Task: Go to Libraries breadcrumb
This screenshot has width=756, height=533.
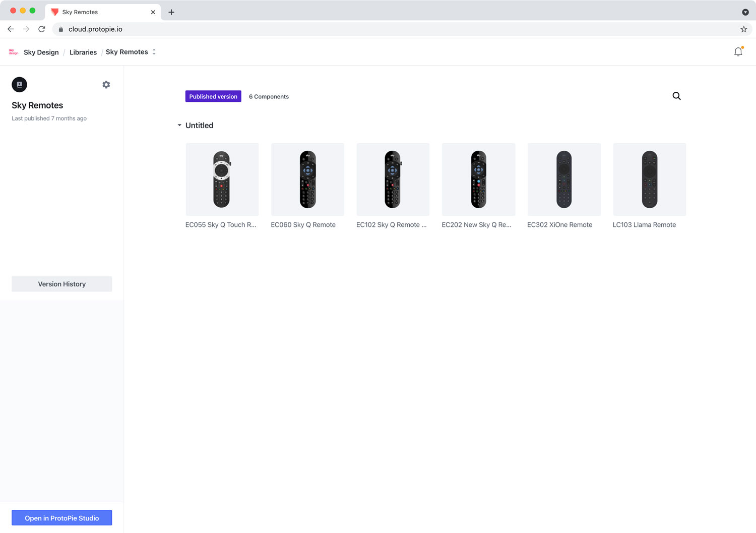Action: pos(83,52)
